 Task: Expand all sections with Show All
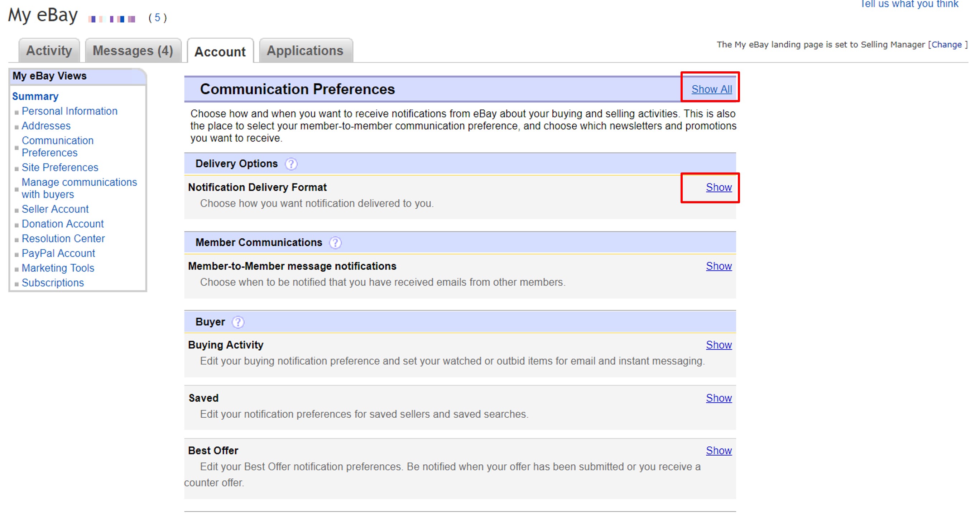point(711,89)
